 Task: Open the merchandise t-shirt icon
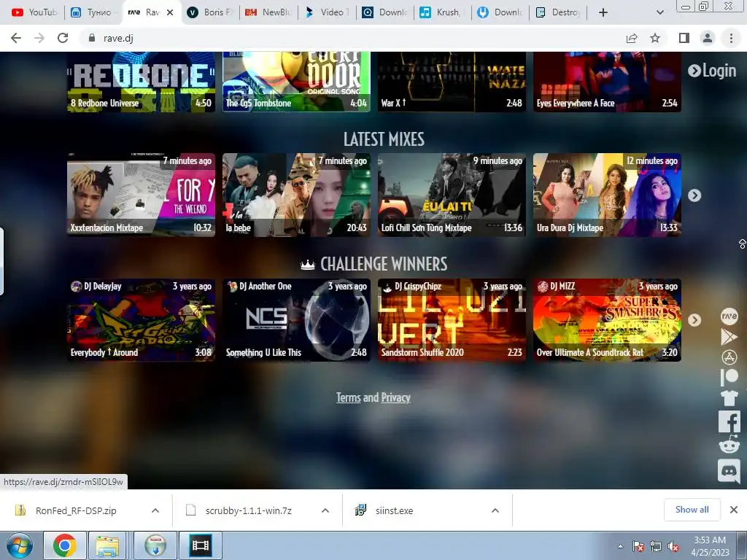tap(729, 397)
